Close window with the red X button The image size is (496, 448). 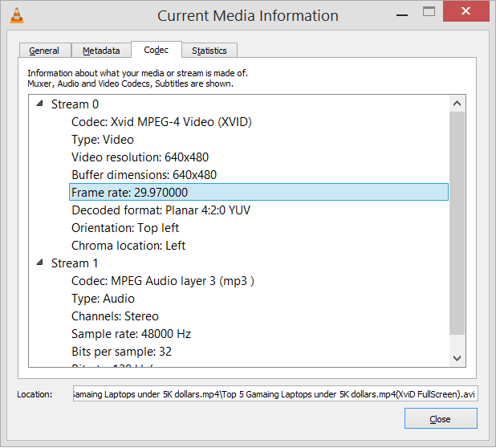point(466,11)
